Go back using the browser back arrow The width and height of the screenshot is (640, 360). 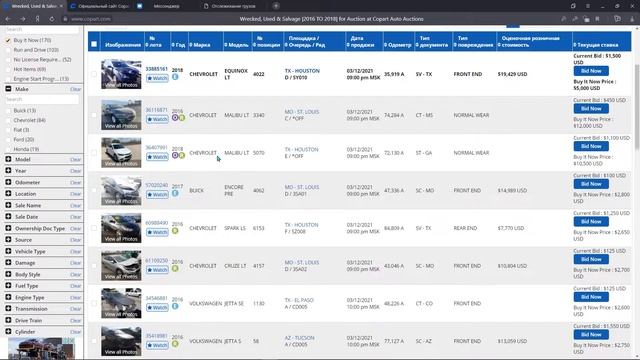point(8,19)
